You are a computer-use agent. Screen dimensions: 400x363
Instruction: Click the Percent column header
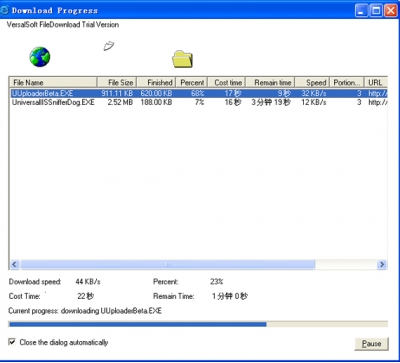click(x=192, y=82)
